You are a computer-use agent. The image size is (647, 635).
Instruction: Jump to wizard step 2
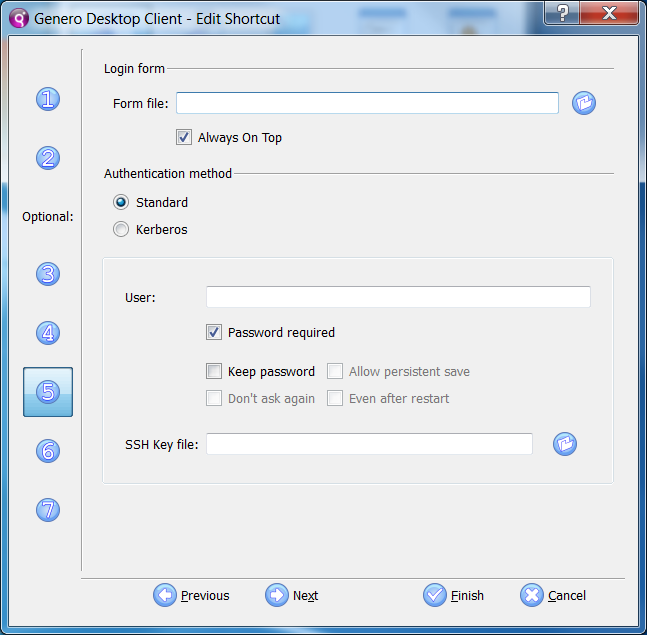(x=48, y=158)
